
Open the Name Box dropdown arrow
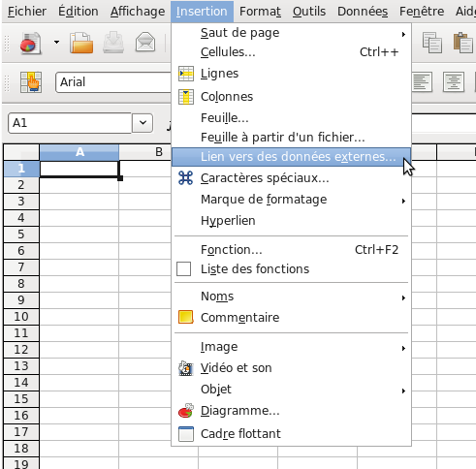click(x=143, y=123)
